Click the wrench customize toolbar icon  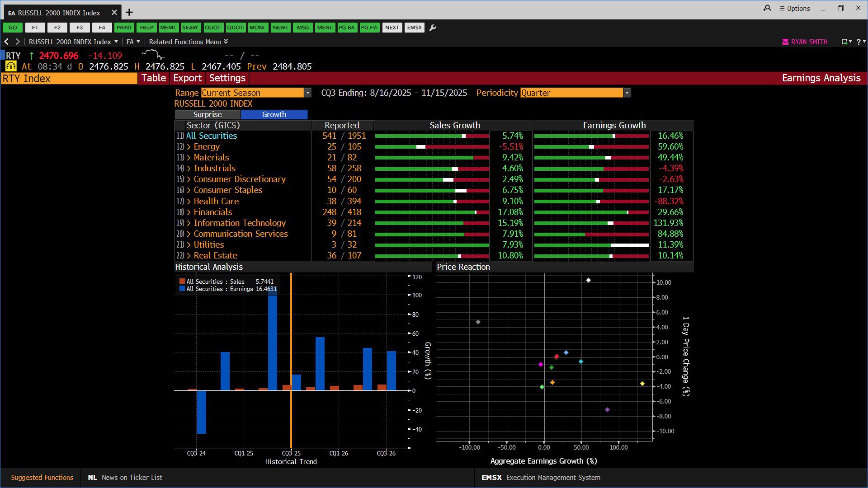433,28
